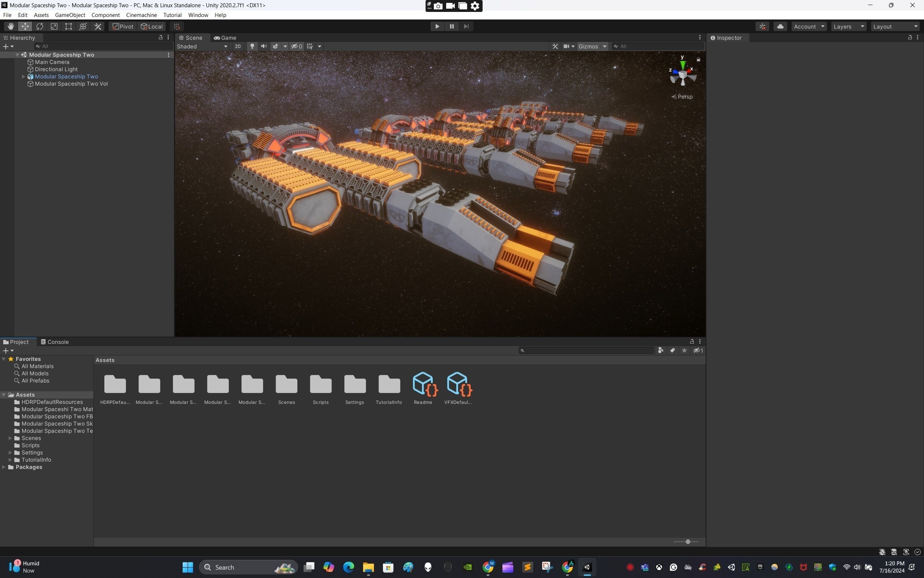924x578 pixels.
Task: Step forward one frame
Action: (466, 26)
